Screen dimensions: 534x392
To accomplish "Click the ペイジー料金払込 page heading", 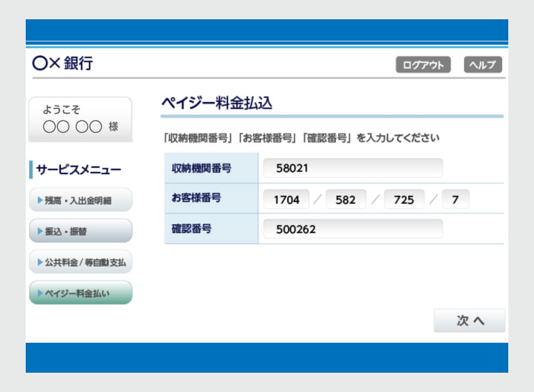I will (217, 103).
